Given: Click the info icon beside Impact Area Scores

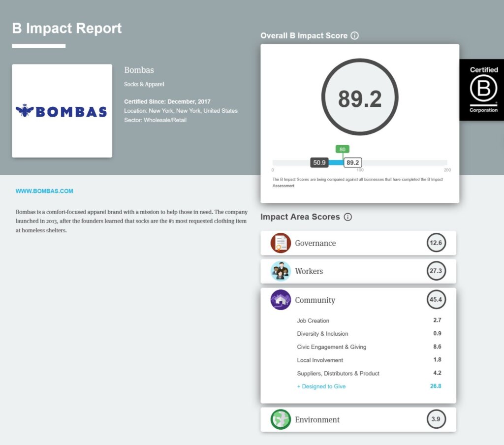Looking at the screenshot, I should (348, 217).
